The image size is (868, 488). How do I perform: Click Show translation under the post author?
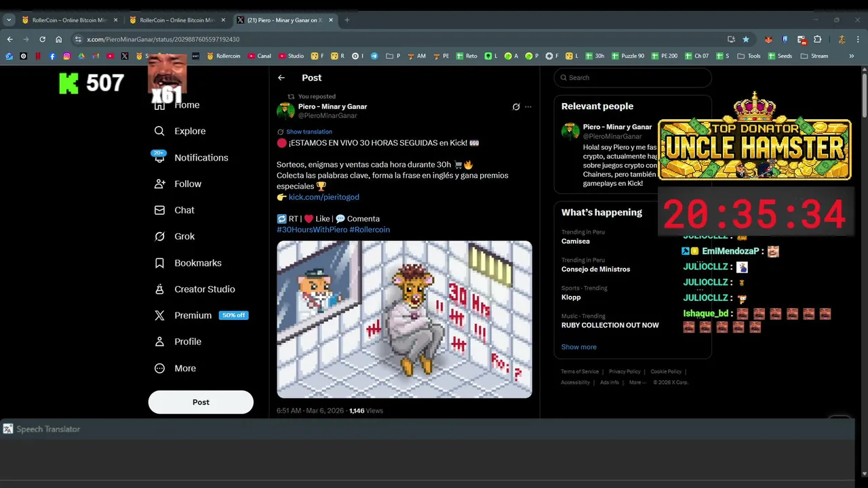pyautogui.click(x=309, y=131)
